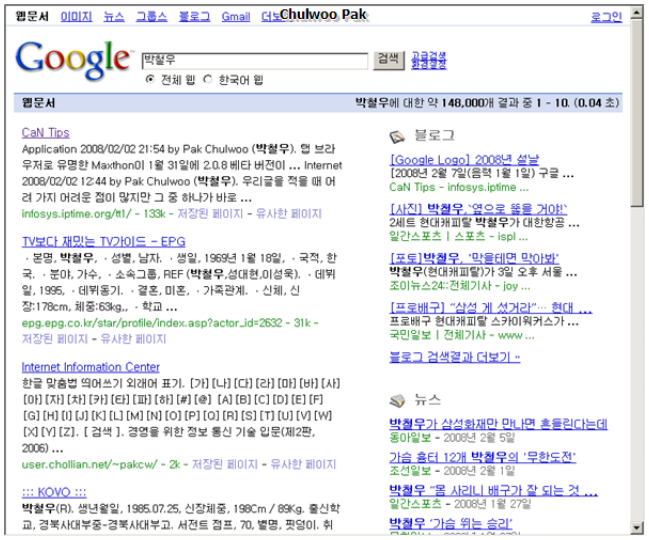Open the 박철우 '가슴 뛰는 승리' news link
649x540 pixels.
[451, 523]
